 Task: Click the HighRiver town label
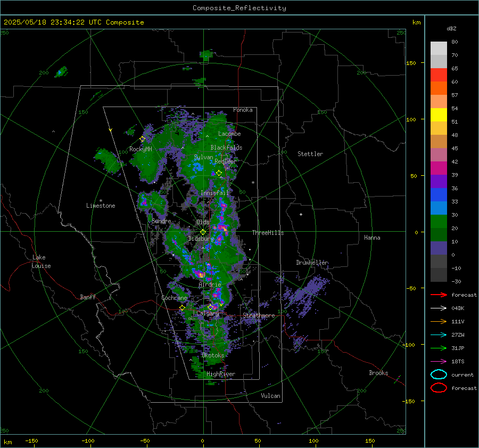pyautogui.click(x=221, y=374)
